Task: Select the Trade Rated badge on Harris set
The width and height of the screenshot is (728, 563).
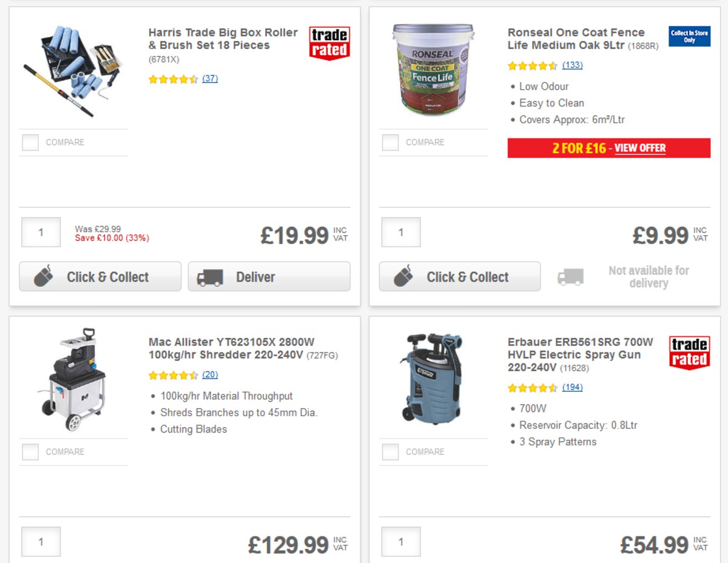Action: (328, 42)
